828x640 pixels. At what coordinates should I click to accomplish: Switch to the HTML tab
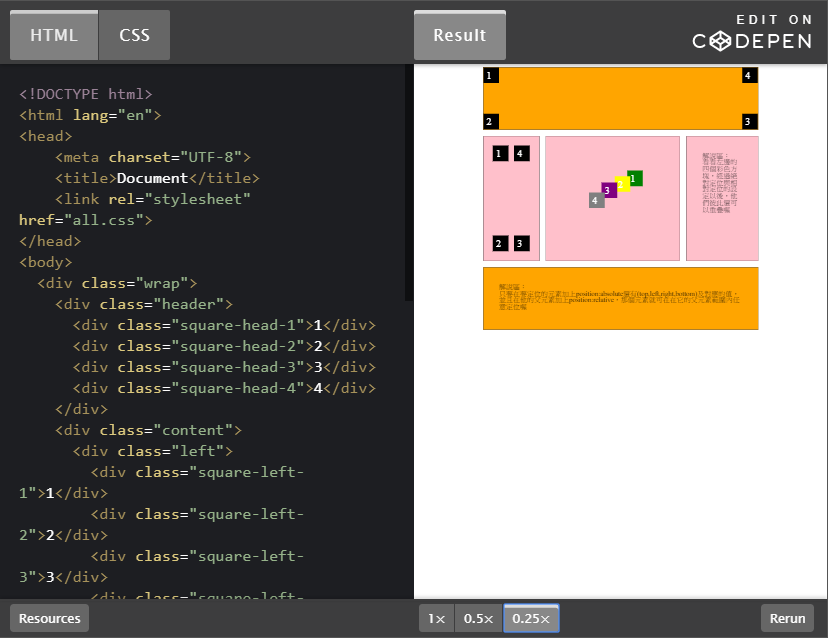click(54, 35)
